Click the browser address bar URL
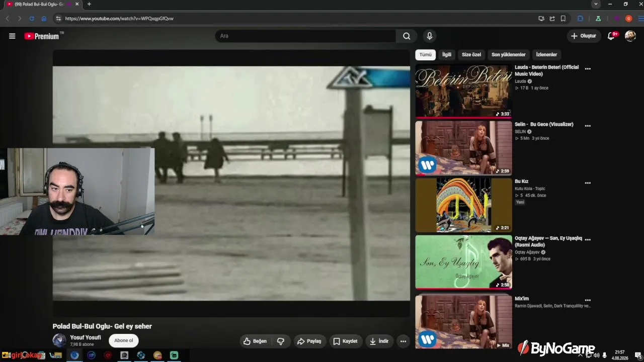Screen dimensions: 644x362 click(119, 19)
